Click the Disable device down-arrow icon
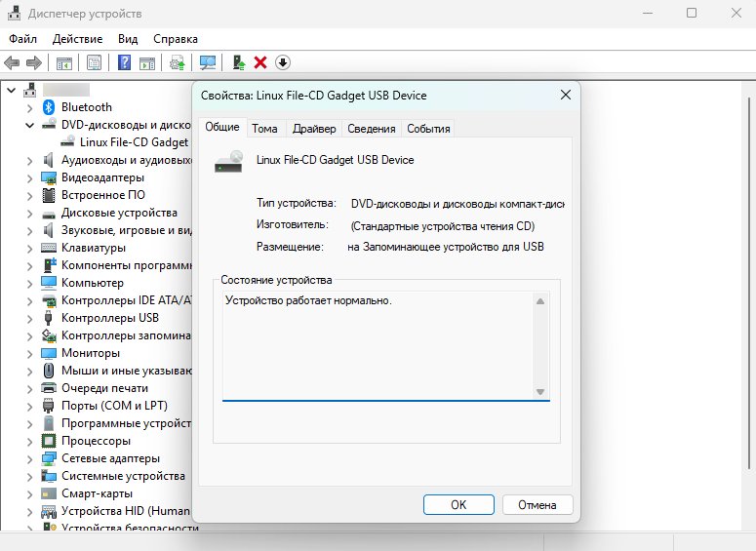 coord(283,62)
